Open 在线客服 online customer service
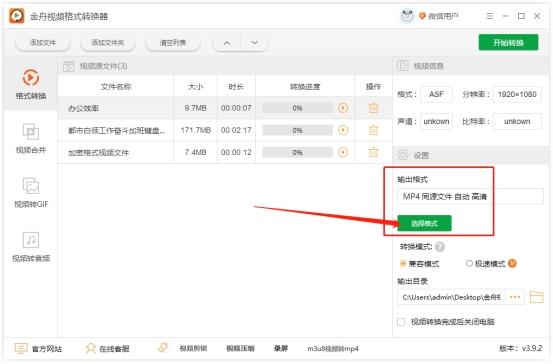The image size is (553, 364). pos(108,348)
